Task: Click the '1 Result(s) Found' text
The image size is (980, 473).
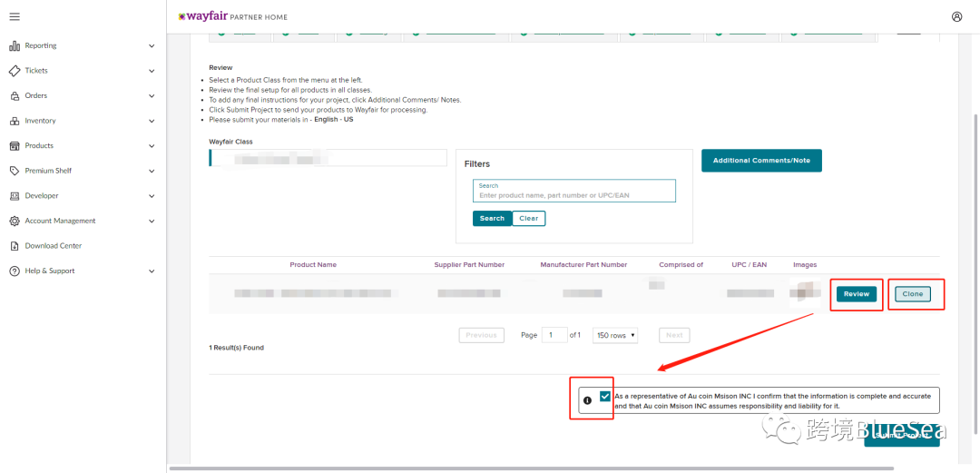Action: tap(236, 347)
